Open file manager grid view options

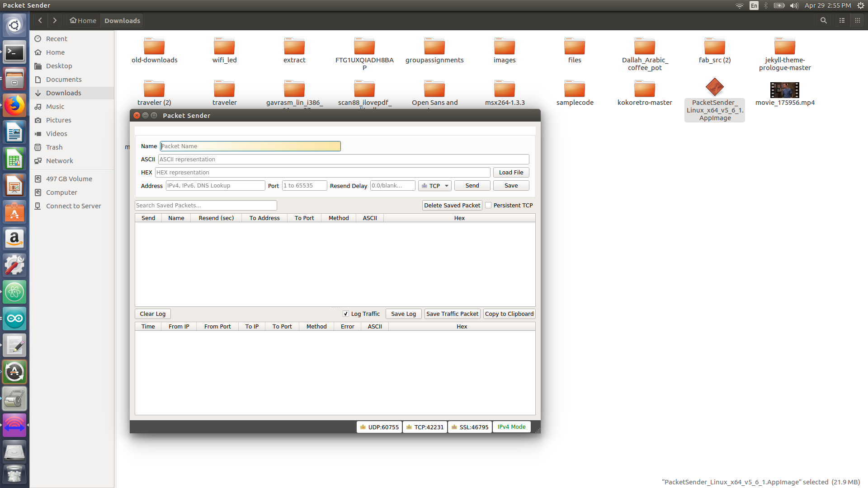point(858,20)
